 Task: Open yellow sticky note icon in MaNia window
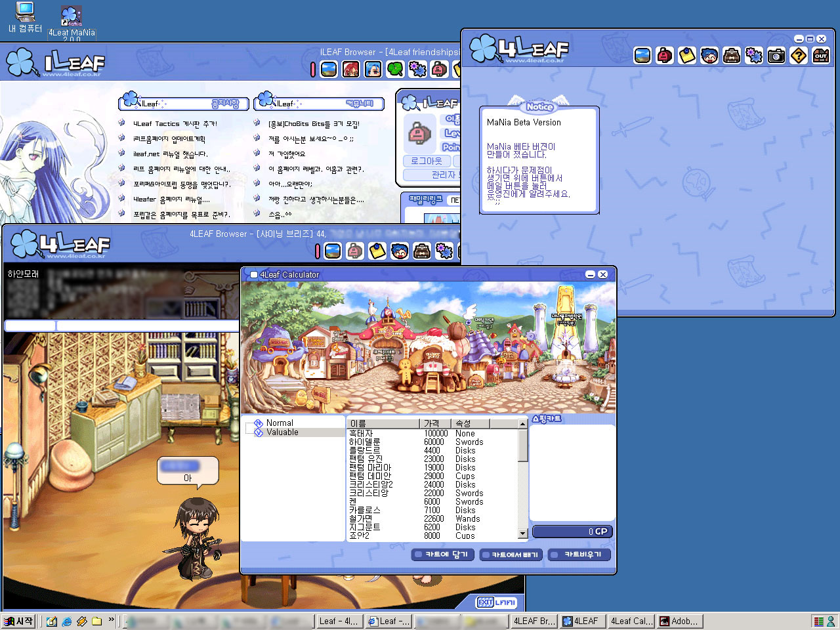tap(687, 56)
